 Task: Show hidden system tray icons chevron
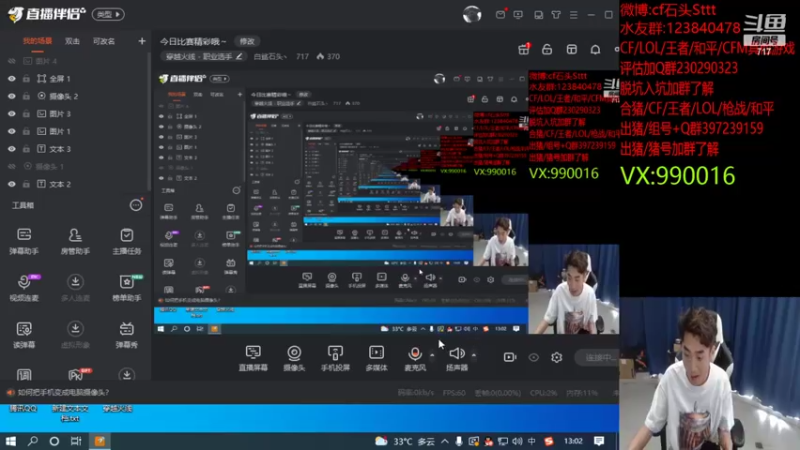[x=444, y=441]
